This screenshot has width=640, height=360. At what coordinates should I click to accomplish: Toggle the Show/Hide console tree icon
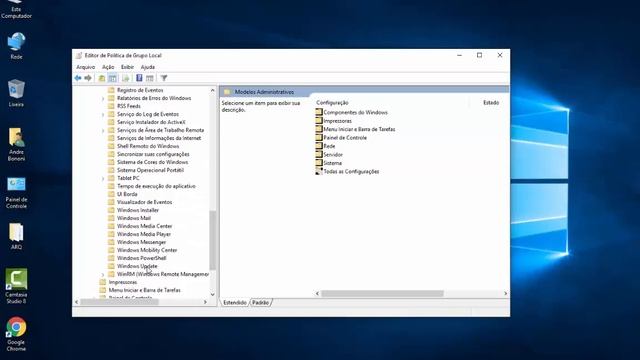tap(112, 78)
